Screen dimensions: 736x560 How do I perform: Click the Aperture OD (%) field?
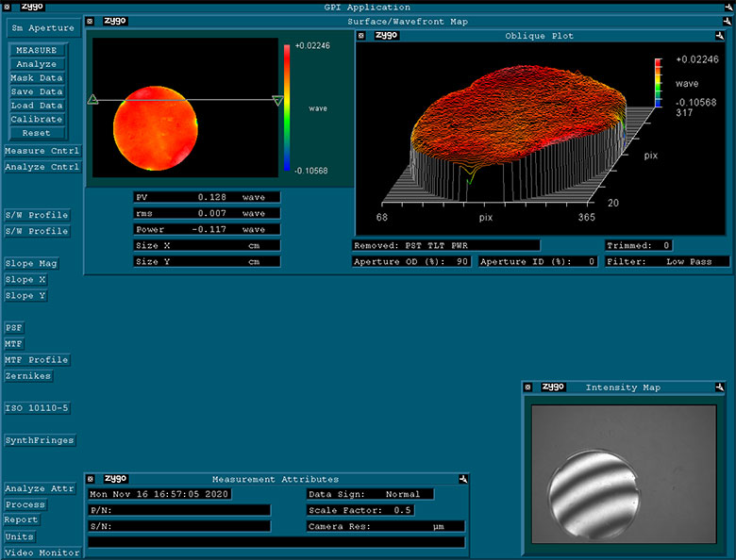click(x=411, y=261)
